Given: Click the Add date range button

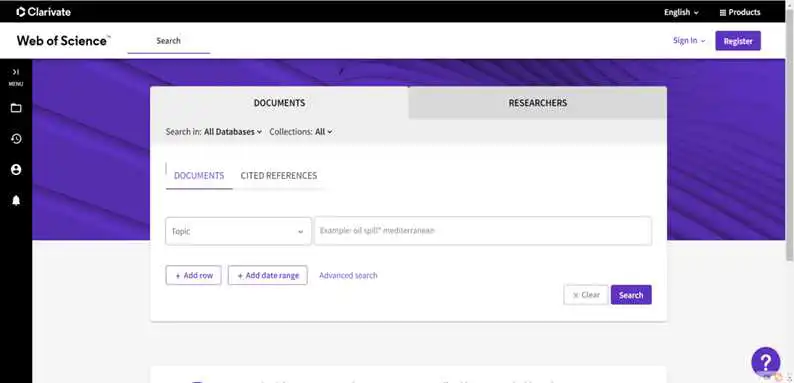Looking at the screenshot, I should [267, 275].
